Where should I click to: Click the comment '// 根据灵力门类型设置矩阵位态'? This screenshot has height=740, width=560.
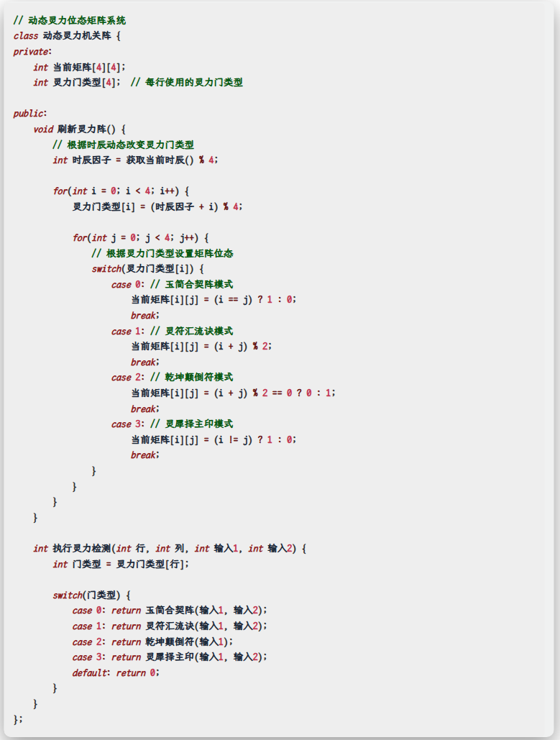pos(162,253)
